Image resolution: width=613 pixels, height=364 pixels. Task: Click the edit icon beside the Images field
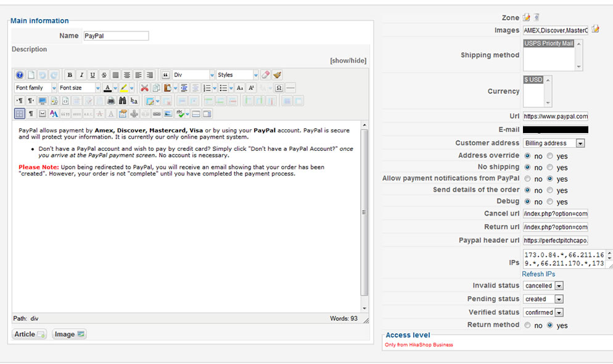pos(595,29)
